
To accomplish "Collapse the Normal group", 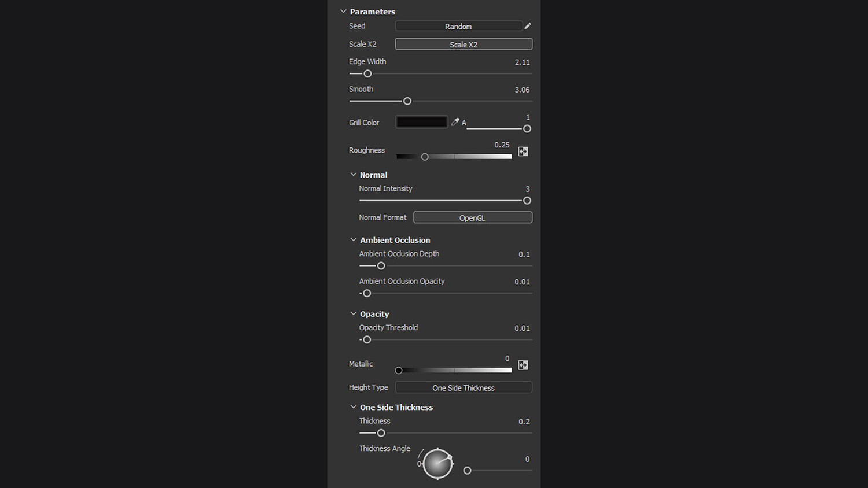I will tap(354, 175).
